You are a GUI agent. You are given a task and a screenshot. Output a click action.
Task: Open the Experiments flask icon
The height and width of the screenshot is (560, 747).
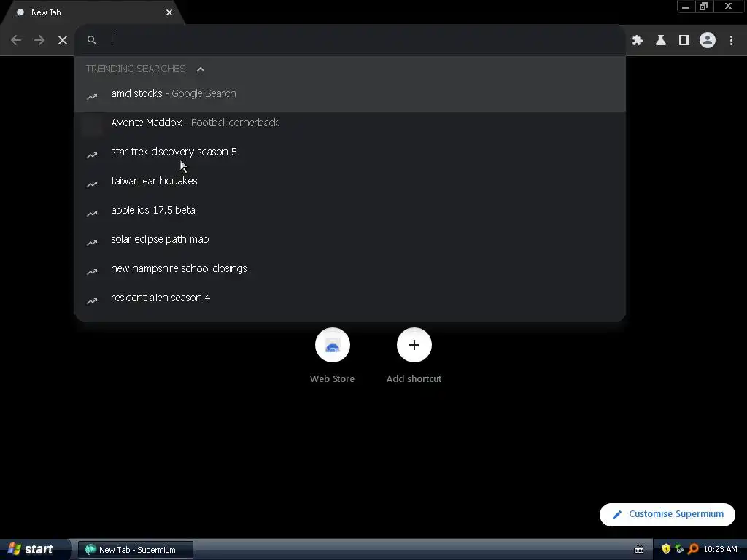tap(661, 40)
